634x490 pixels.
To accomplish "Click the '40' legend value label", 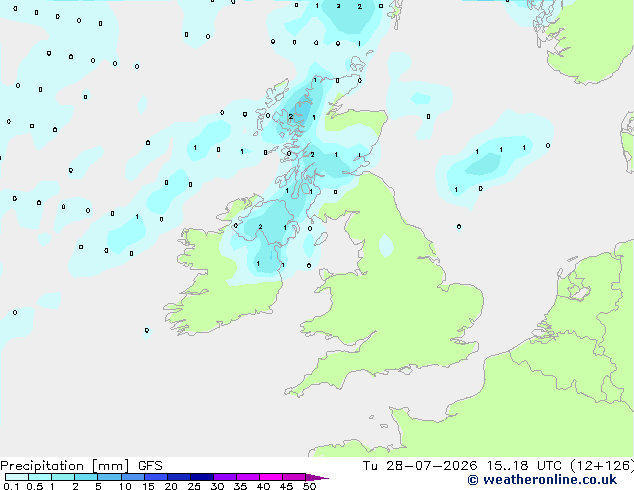I will point(263,486).
